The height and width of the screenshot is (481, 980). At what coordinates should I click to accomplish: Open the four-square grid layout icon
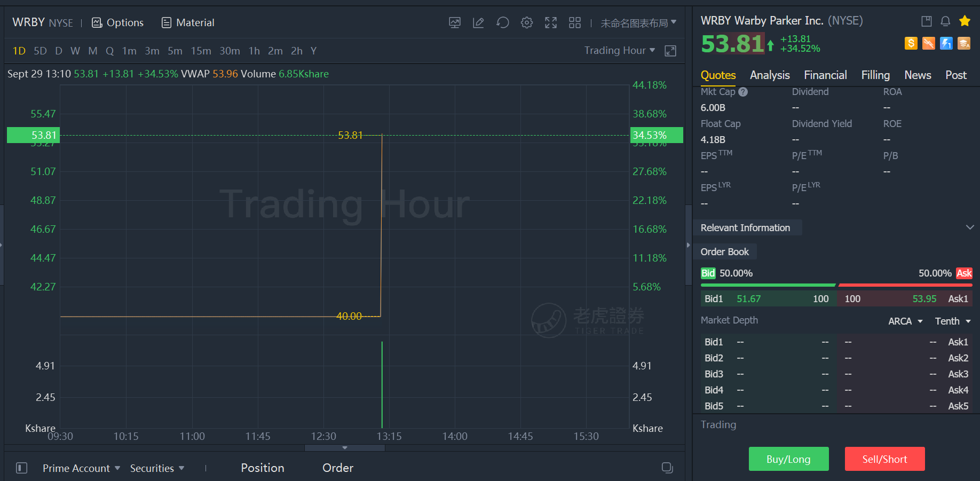click(575, 22)
